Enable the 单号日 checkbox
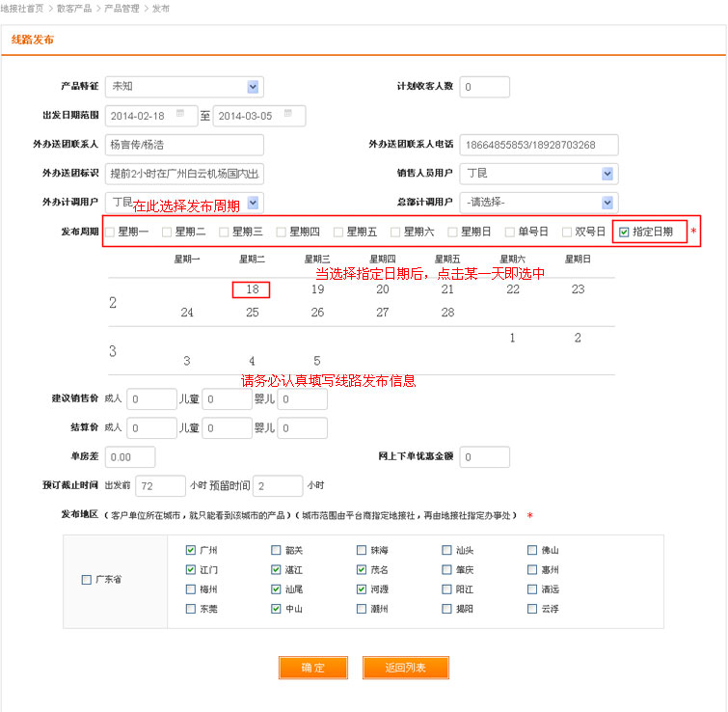728x712 pixels. [510, 233]
